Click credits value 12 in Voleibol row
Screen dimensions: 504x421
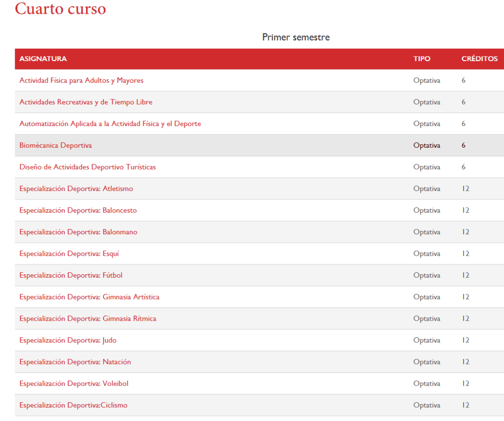466,384
